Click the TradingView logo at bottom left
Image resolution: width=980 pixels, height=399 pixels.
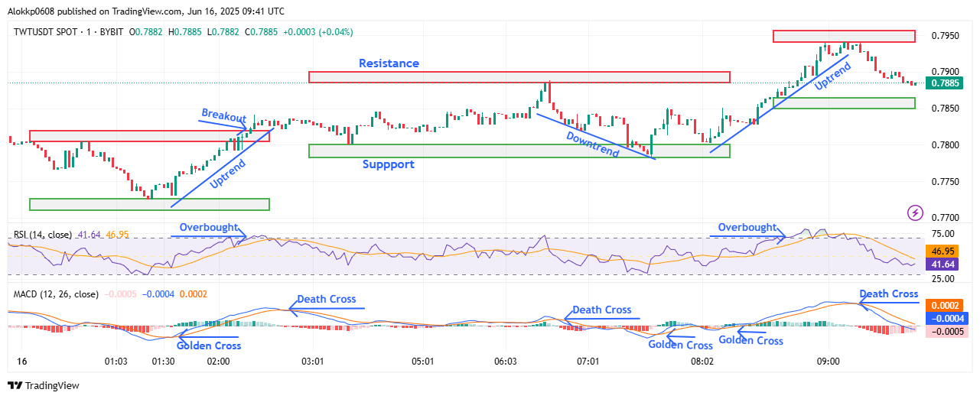coord(44,386)
